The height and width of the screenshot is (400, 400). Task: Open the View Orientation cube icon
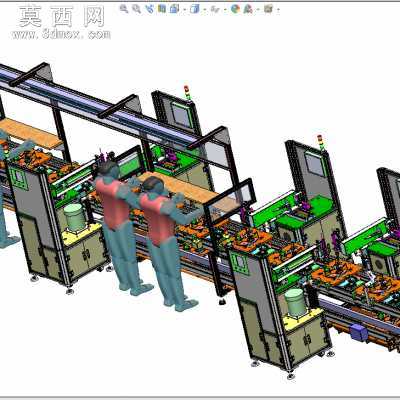click(x=174, y=9)
